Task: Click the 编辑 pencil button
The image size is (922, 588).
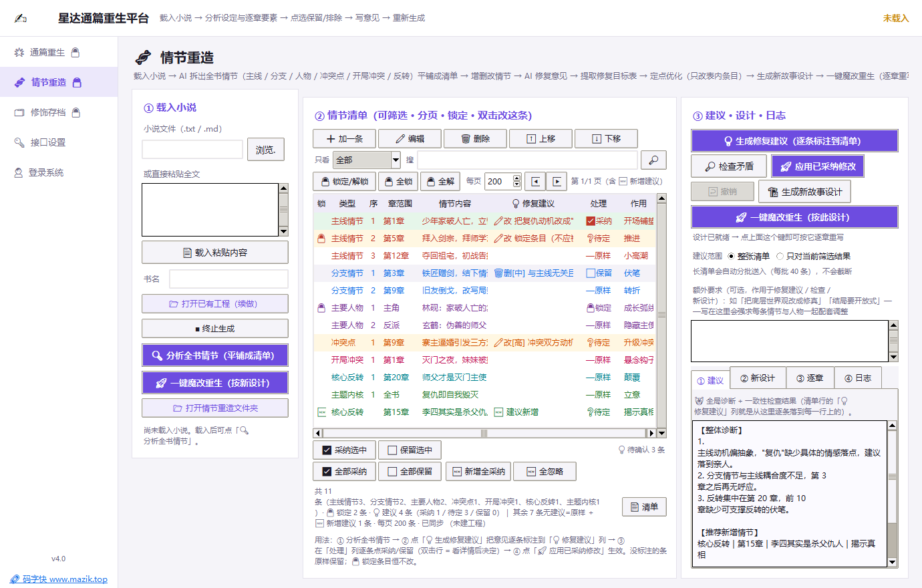Action: tap(410, 138)
